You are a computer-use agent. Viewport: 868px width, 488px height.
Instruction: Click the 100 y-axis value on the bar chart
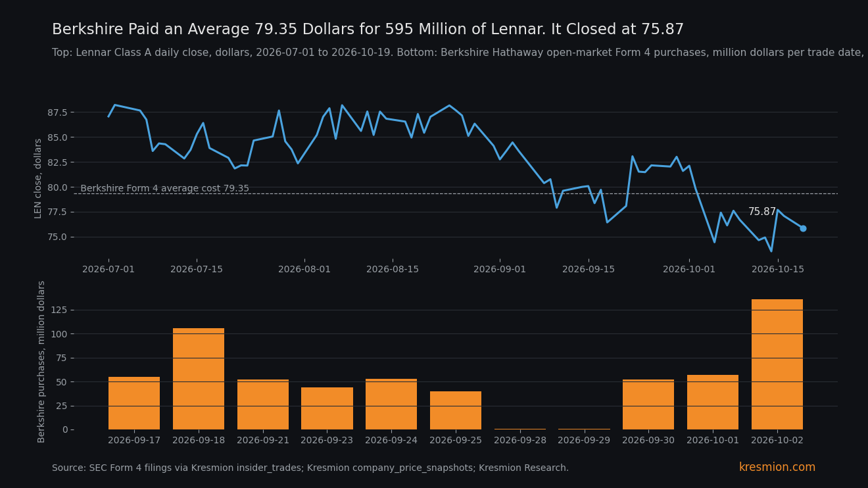pyautogui.click(x=59, y=334)
